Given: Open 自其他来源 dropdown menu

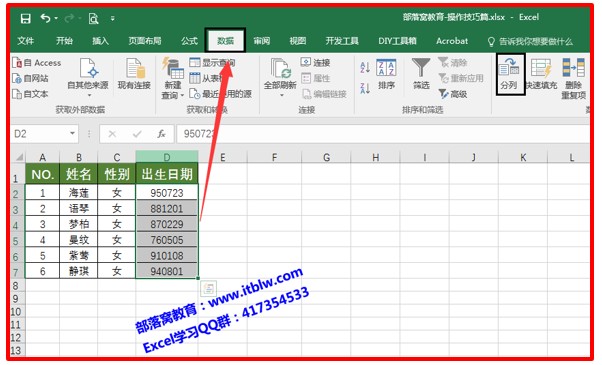Looking at the screenshot, I should point(88,94).
